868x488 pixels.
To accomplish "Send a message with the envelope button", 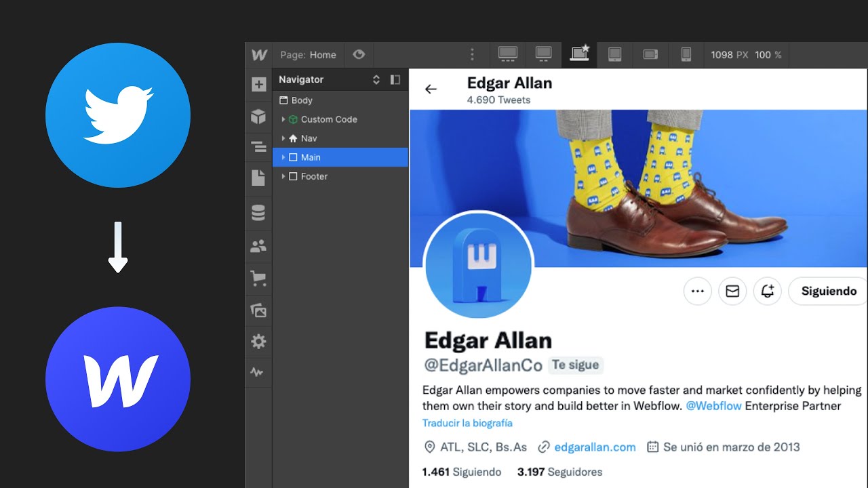I will tap(732, 291).
